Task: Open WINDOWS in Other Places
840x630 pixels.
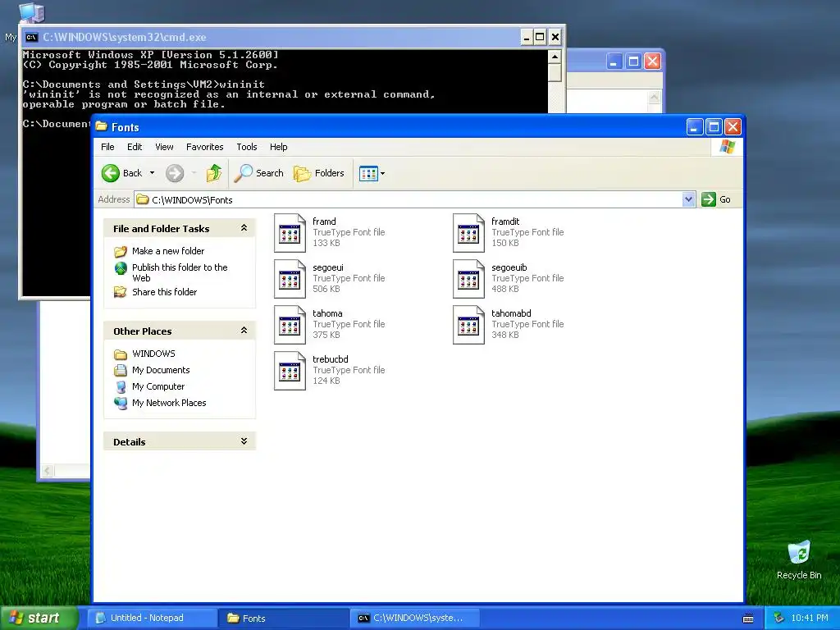Action: click(x=153, y=354)
